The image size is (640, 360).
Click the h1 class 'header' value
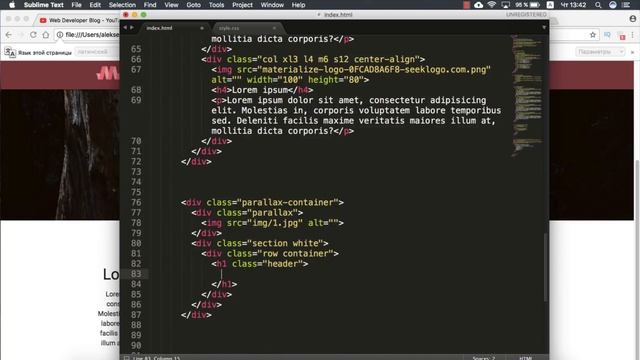(x=283, y=264)
